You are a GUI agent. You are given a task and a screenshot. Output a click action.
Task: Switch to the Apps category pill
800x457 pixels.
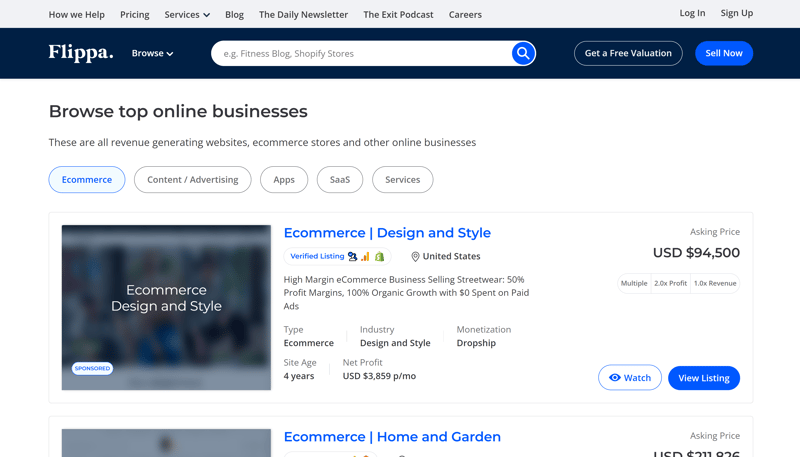284,180
